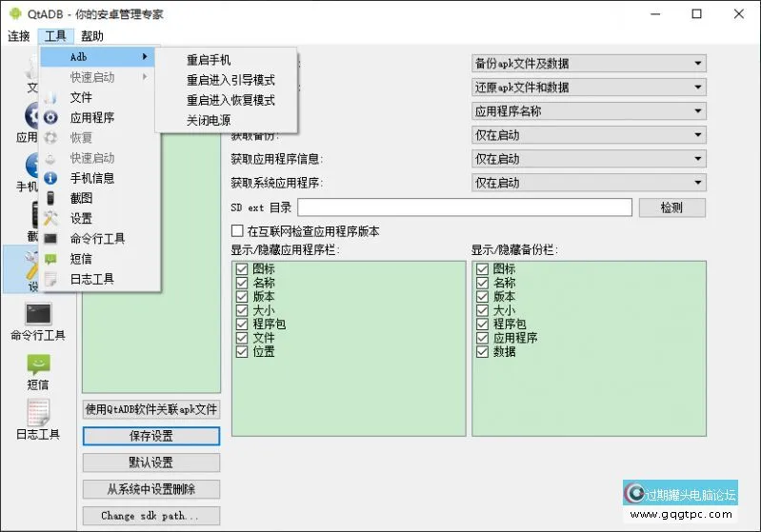Click the Change sdk path button

151,516
